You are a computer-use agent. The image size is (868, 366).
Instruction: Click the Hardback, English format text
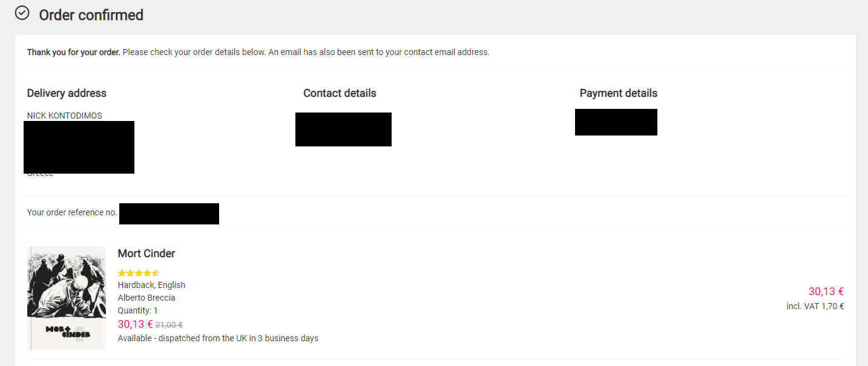151,285
